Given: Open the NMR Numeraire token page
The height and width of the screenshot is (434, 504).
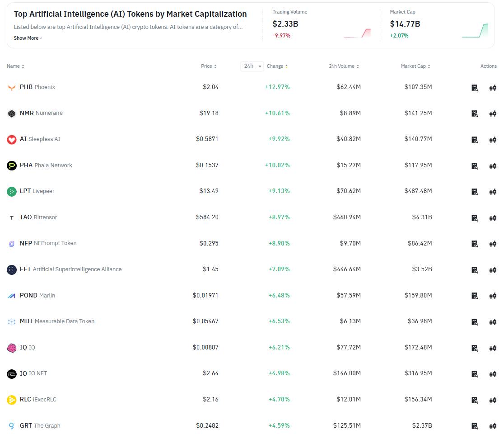Looking at the screenshot, I should 41,113.
